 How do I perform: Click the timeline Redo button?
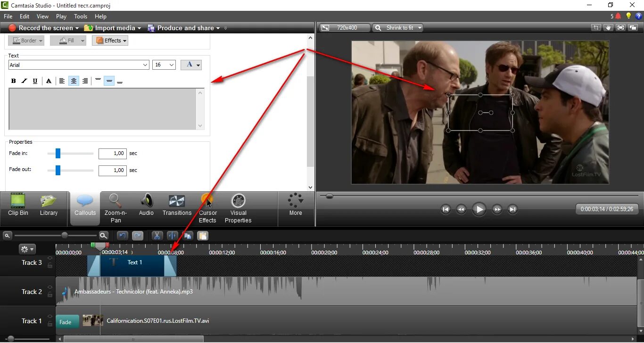coord(138,236)
